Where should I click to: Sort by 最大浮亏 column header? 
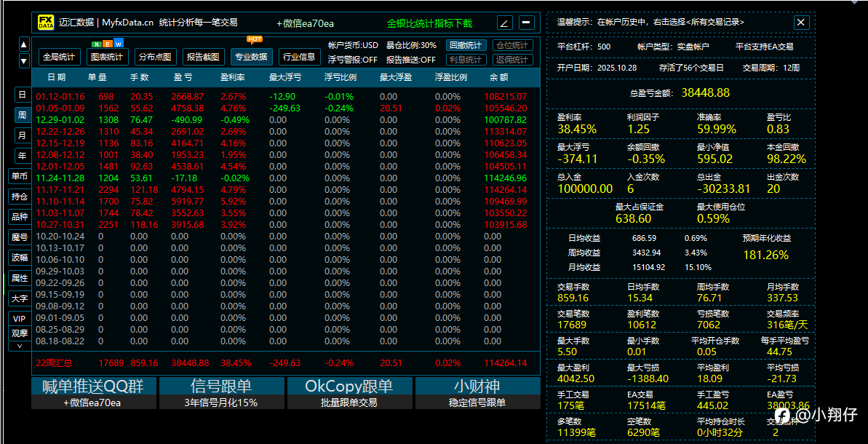click(x=286, y=77)
